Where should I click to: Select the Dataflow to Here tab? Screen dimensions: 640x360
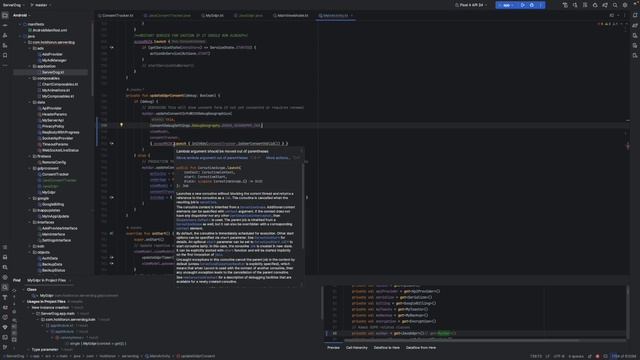click(387, 347)
